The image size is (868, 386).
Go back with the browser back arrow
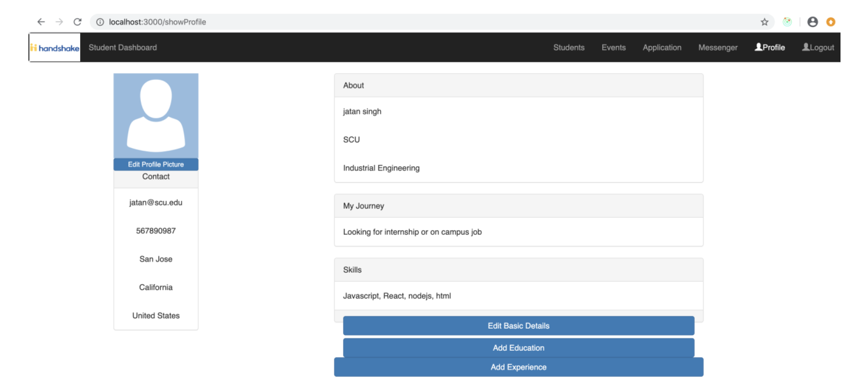[41, 22]
